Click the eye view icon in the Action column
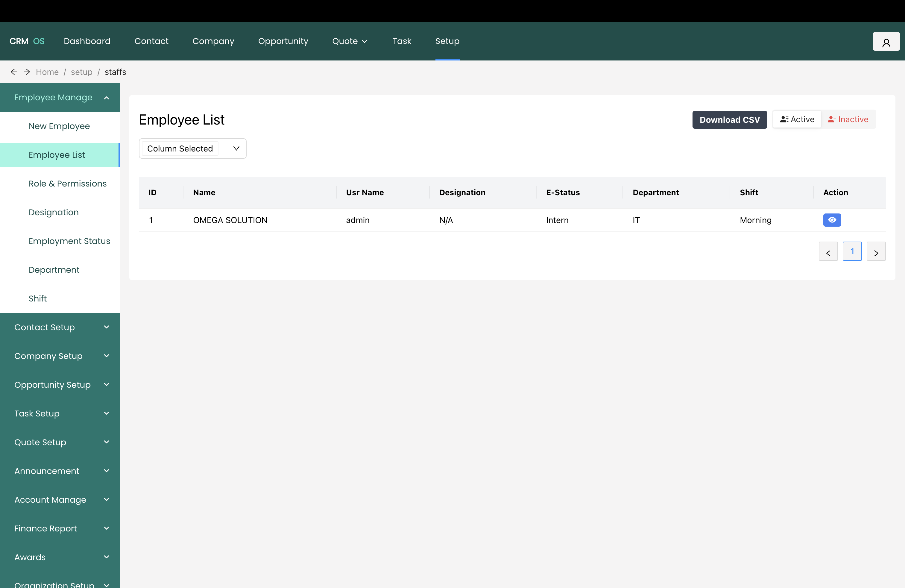905x588 pixels. 832,220
